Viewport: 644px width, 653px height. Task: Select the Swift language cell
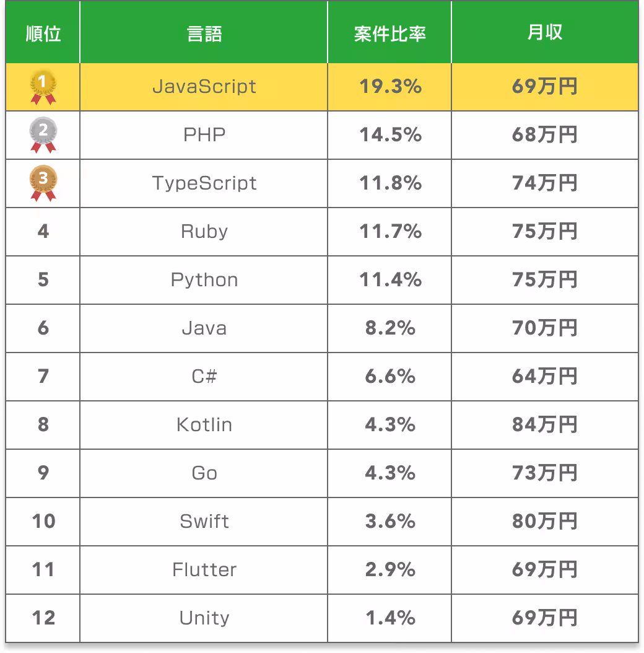click(x=204, y=521)
